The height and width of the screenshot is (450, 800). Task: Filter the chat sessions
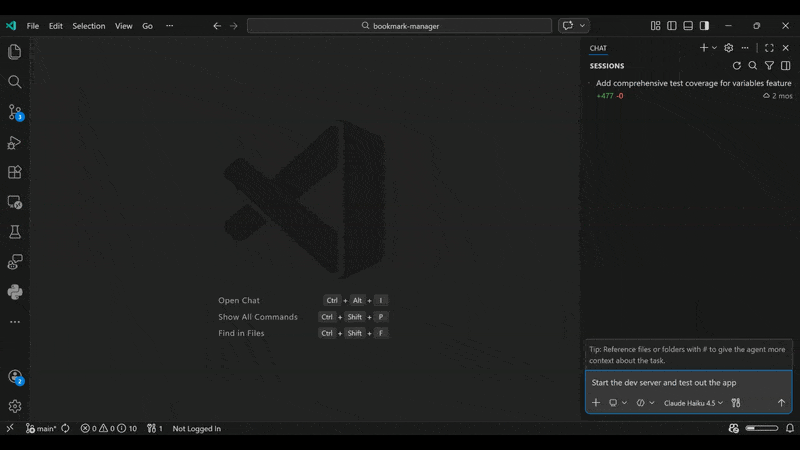click(x=769, y=66)
